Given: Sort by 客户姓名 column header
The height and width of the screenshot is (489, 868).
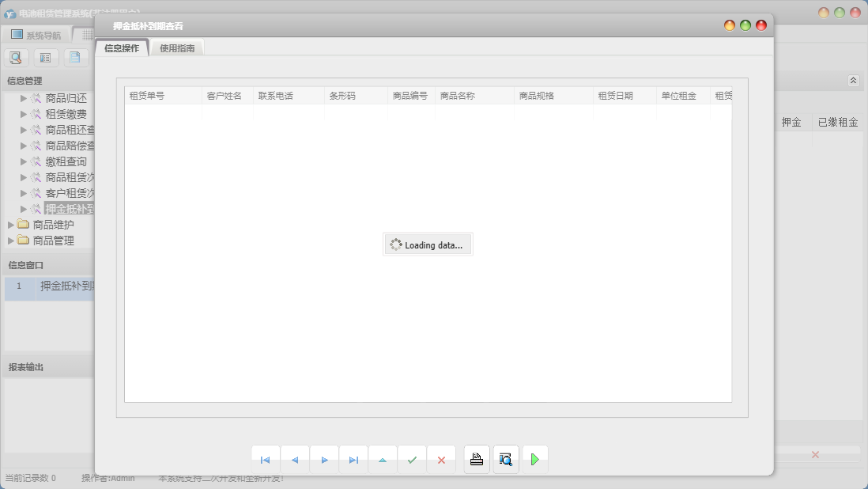Looking at the screenshot, I should pyautogui.click(x=225, y=96).
